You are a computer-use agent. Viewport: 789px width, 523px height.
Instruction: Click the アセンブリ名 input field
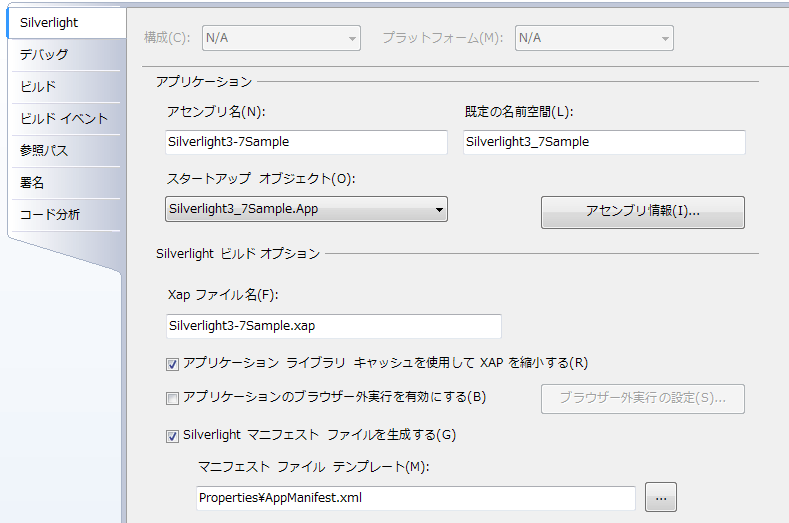[306, 142]
